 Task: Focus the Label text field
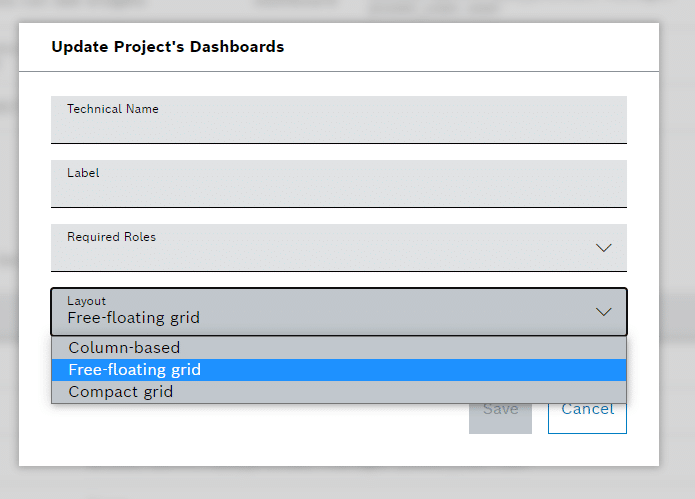[338, 191]
